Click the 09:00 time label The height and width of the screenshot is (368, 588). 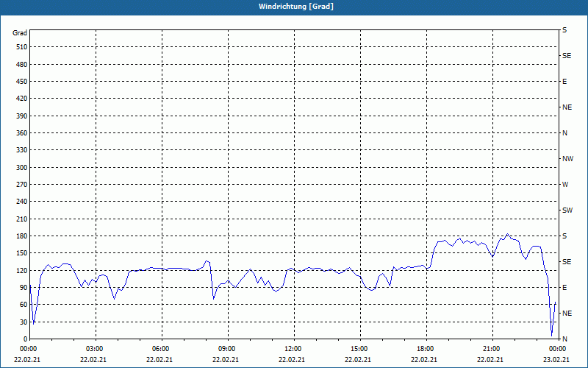click(x=228, y=349)
